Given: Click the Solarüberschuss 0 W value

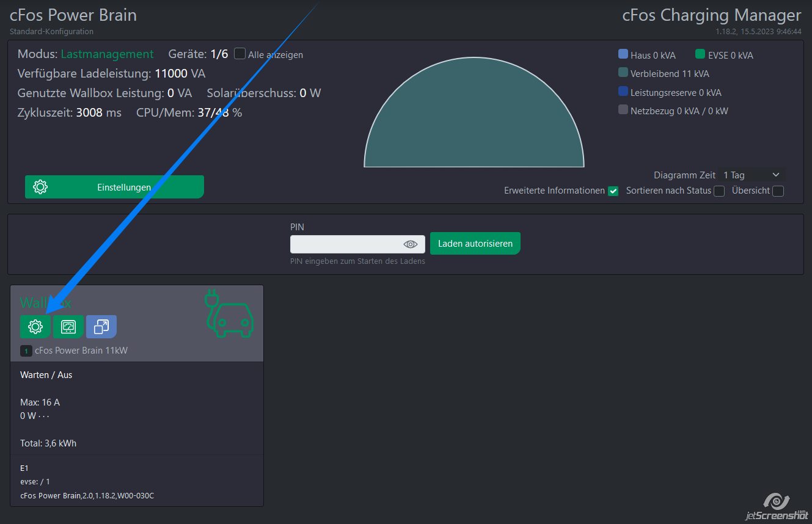Looking at the screenshot, I should 310,93.
